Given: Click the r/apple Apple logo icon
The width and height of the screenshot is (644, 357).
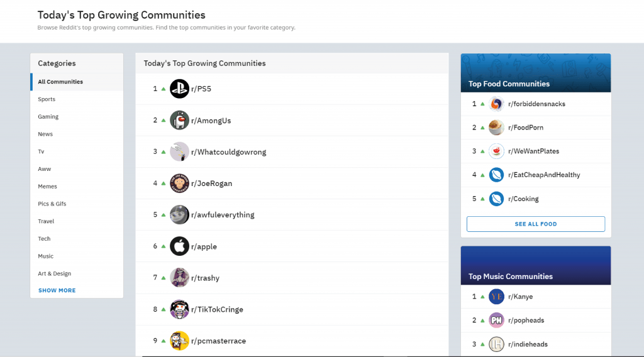Looking at the screenshot, I should coord(179,246).
